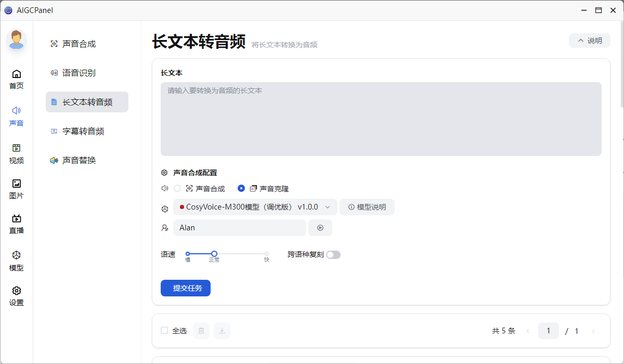Select the 声音 sound section icon

pyautogui.click(x=16, y=115)
